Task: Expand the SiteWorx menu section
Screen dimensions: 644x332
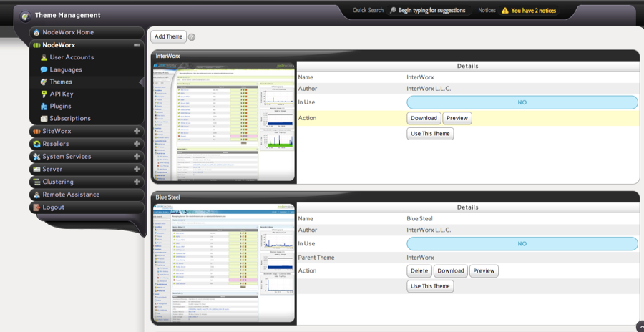Action: (137, 132)
